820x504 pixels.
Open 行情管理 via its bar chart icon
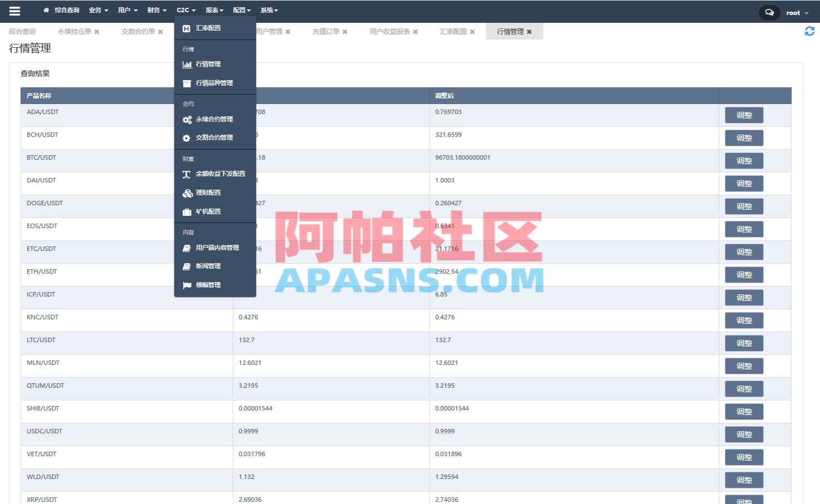[188, 64]
